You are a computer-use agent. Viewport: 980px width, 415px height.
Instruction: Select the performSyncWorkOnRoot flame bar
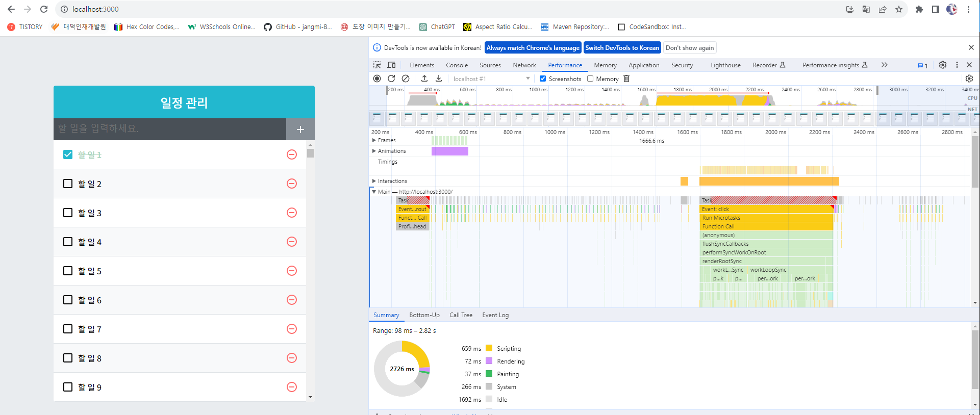pyautogui.click(x=767, y=252)
